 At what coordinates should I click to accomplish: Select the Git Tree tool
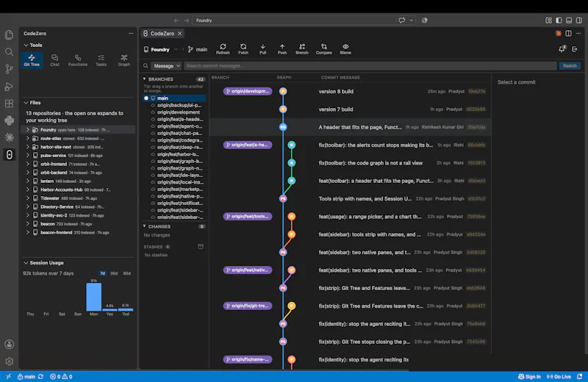point(32,60)
